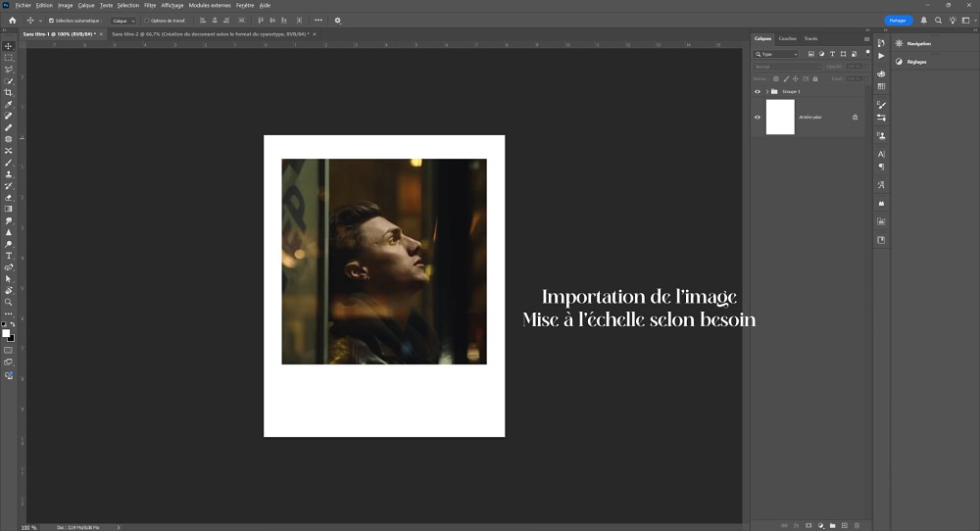Enable the Options de transf. checkbox
This screenshot has height=531, width=980.
[x=147, y=21]
